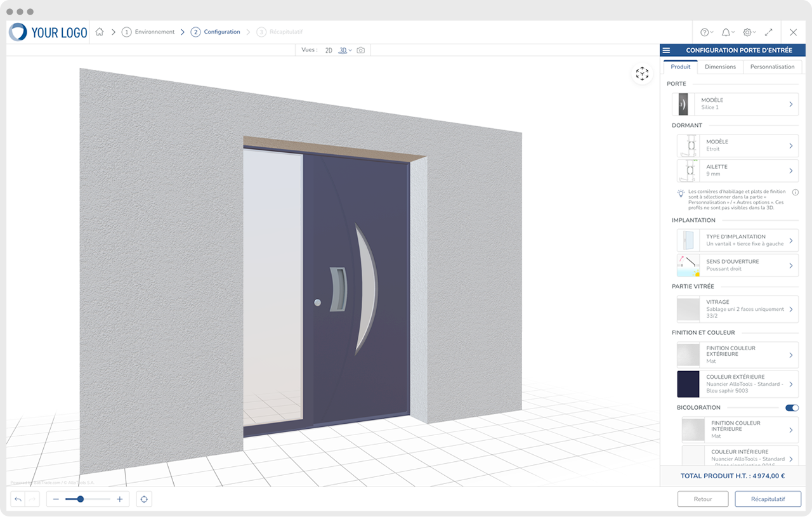Click the zoom slider handle

pos(80,499)
